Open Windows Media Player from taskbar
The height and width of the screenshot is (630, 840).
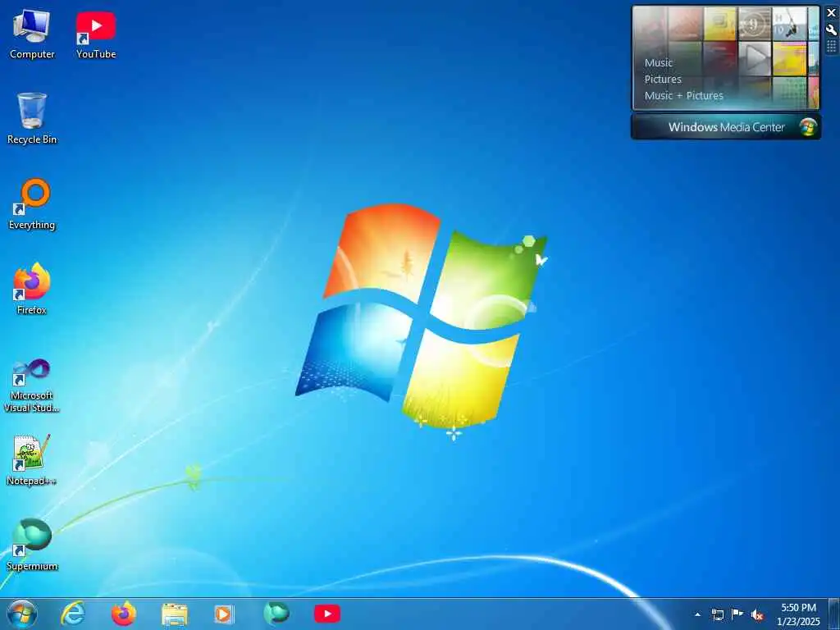tap(224, 614)
